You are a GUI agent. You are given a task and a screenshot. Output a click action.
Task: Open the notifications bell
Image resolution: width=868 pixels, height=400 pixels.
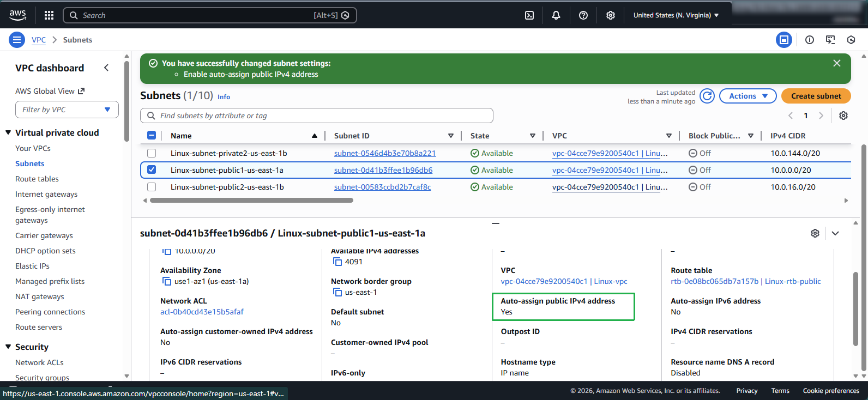(556, 15)
